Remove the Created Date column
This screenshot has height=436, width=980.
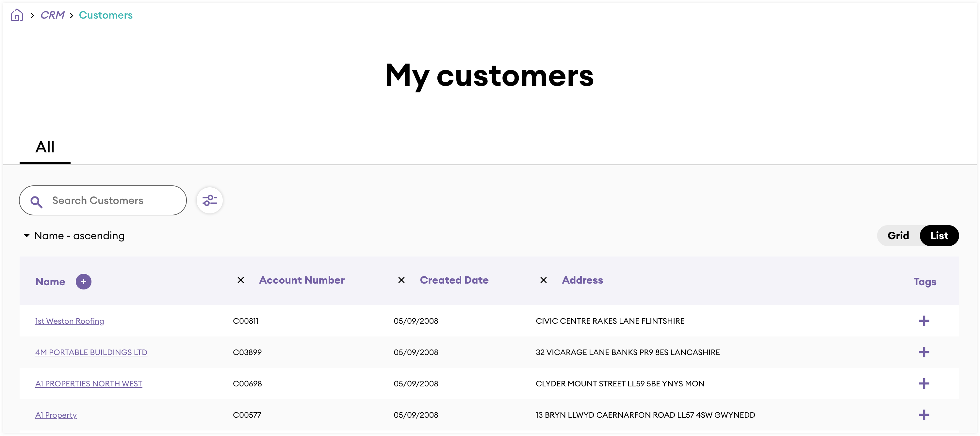401,280
